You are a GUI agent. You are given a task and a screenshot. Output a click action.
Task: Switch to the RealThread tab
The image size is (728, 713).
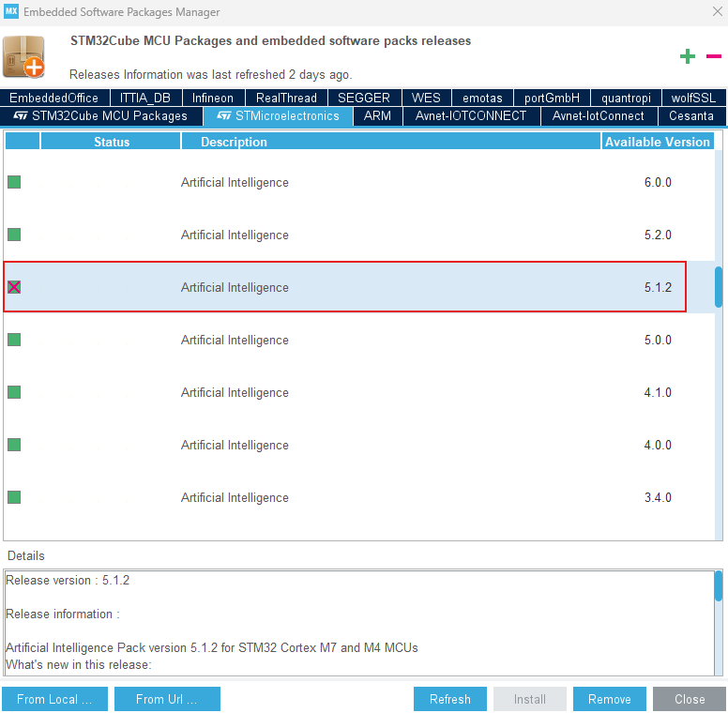click(x=286, y=98)
